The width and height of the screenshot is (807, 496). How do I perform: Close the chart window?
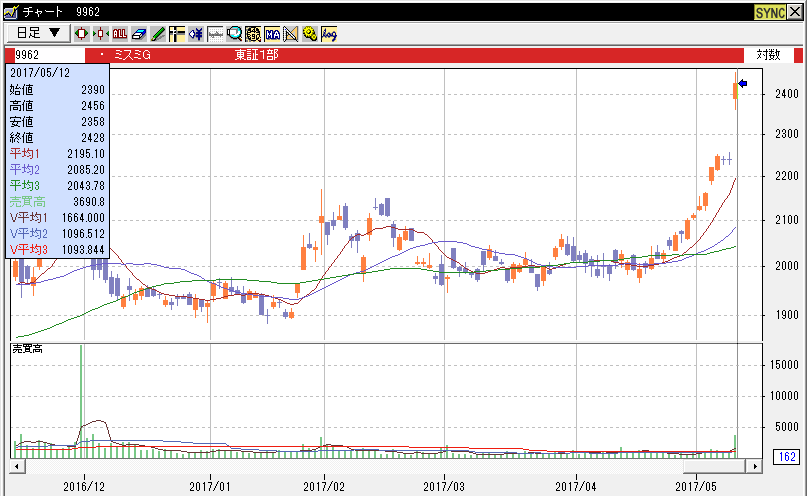(795, 11)
